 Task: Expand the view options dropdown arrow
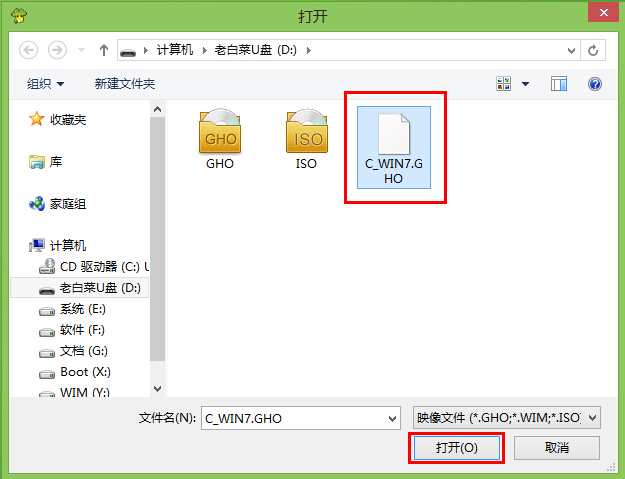coord(525,84)
